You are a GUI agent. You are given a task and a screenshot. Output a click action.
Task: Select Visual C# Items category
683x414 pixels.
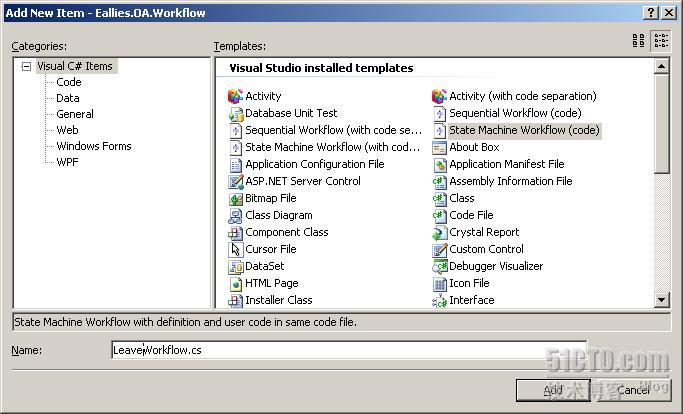(75, 66)
